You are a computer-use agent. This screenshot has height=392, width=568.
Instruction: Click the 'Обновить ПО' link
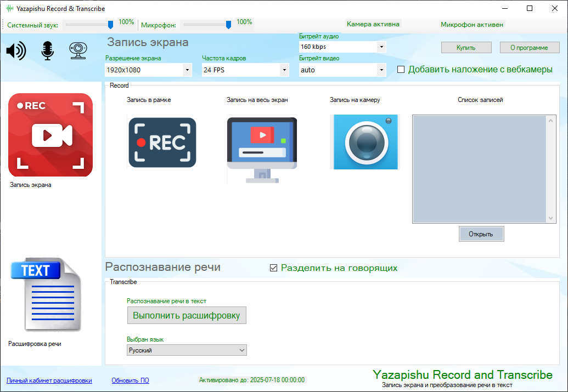131,380
